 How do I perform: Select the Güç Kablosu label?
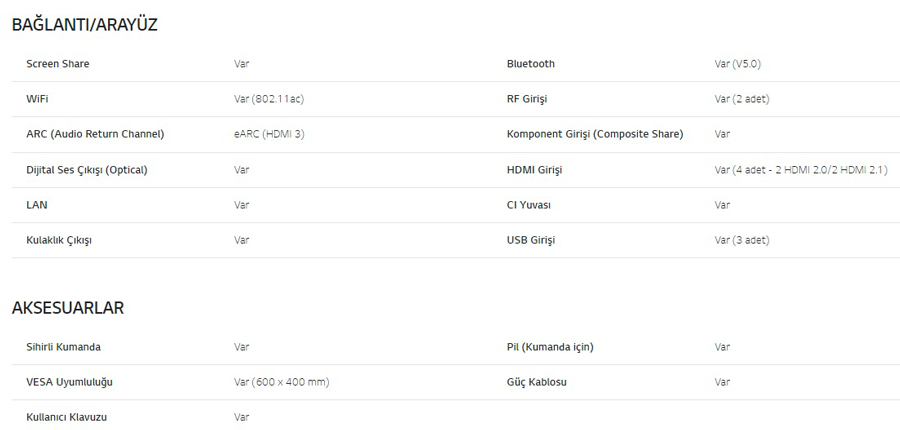click(x=537, y=382)
